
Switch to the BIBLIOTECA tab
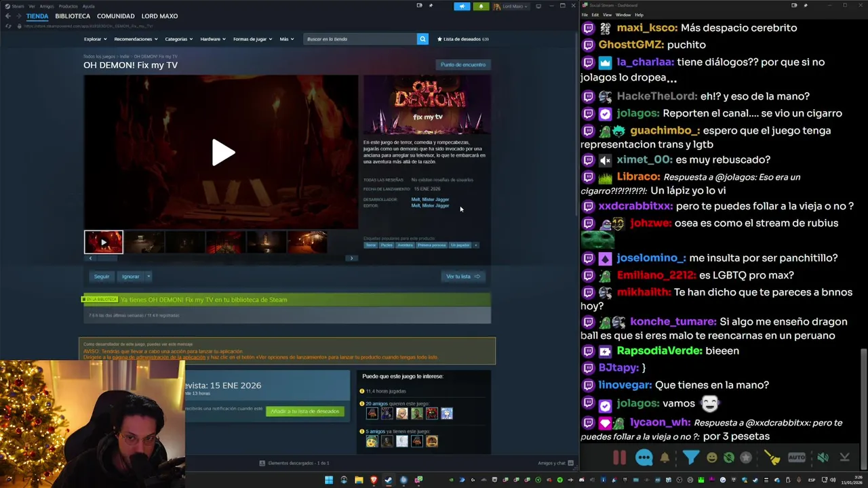tap(73, 16)
